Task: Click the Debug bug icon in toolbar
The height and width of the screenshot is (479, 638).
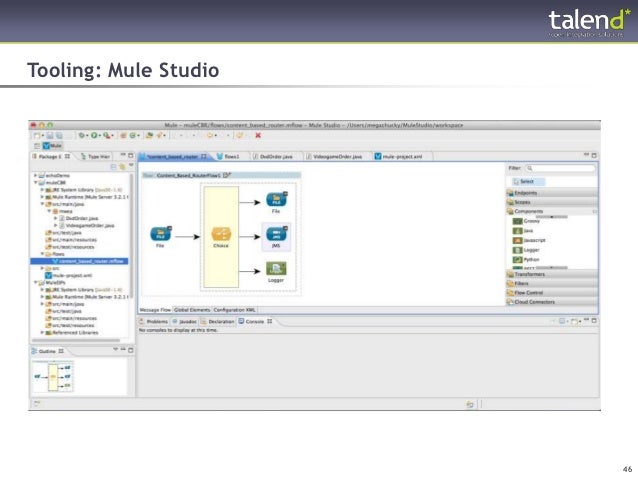Action: (81, 136)
